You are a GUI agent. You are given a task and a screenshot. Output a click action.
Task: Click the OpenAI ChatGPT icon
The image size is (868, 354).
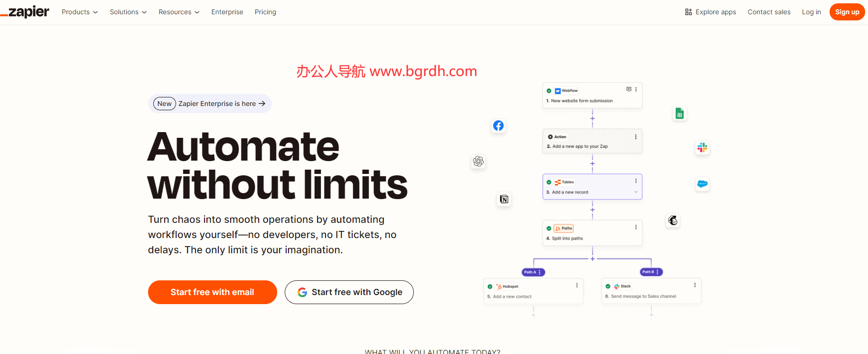(x=478, y=162)
